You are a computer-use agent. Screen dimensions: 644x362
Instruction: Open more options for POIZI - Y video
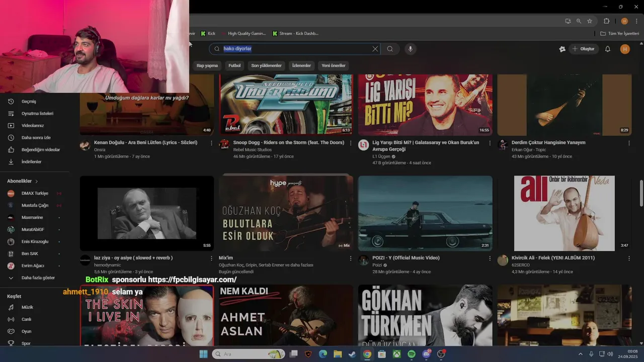[490, 258]
